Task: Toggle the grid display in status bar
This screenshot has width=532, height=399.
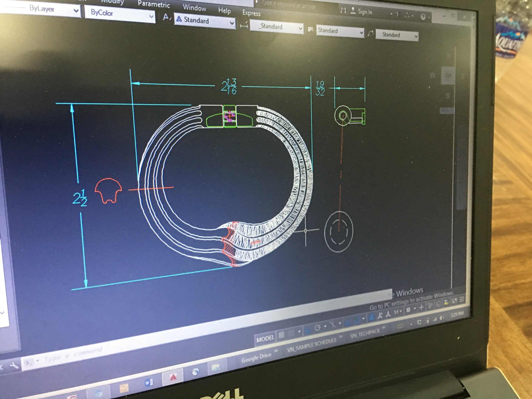Action: [x=281, y=335]
